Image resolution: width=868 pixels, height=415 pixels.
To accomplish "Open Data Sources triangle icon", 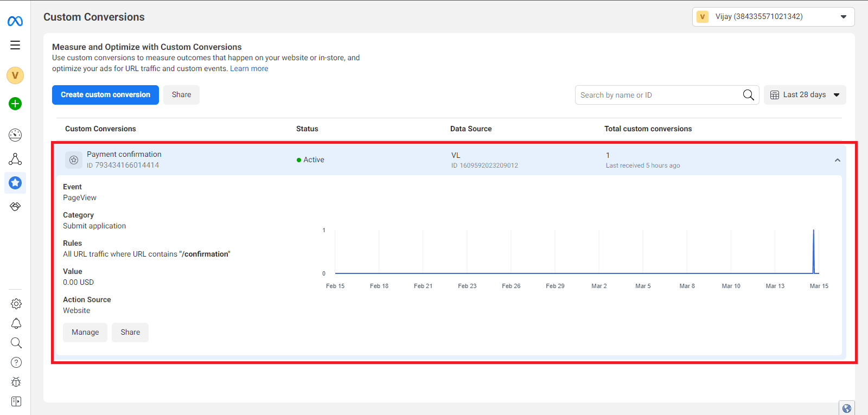I will click(x=15, y=159).
